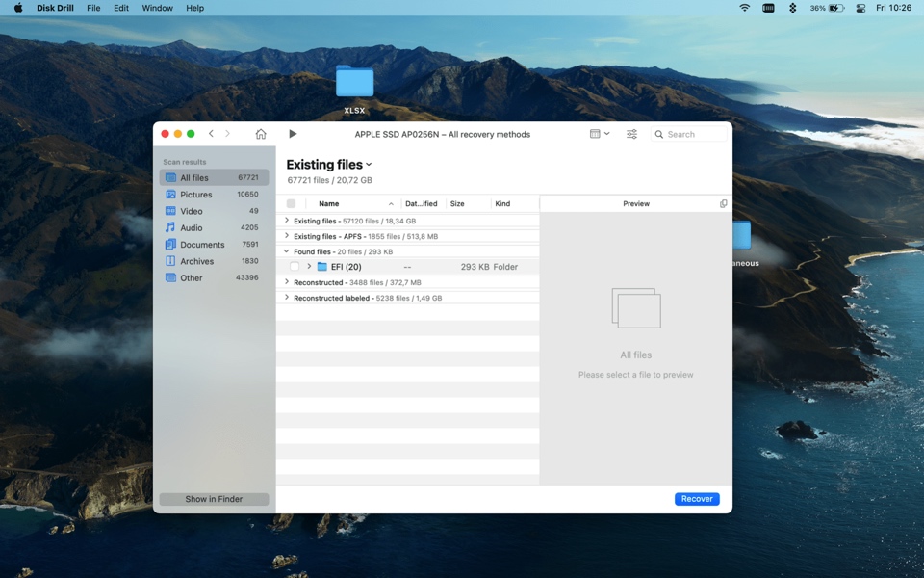The image size is (924, 578).
Task: Click the Home icon in the toolbar
Action: tap(261, 134)
